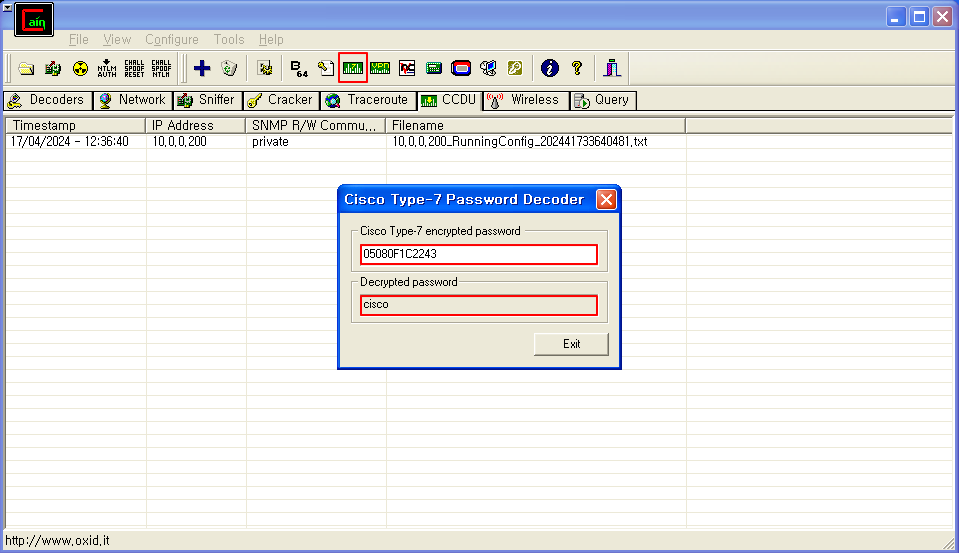Switch to the Cracker tab
The width and height of the screenshot is (959, 553).
coord(281,100)
